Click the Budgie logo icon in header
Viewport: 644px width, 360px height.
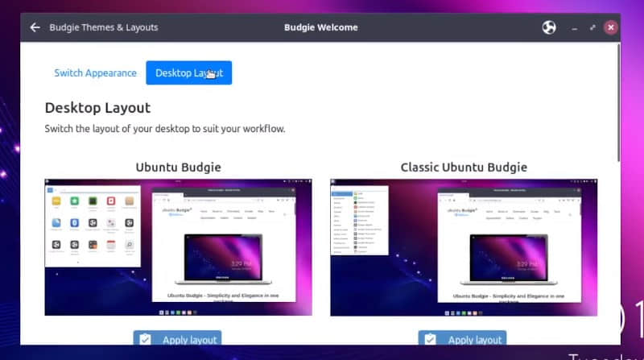click(549, 27)
